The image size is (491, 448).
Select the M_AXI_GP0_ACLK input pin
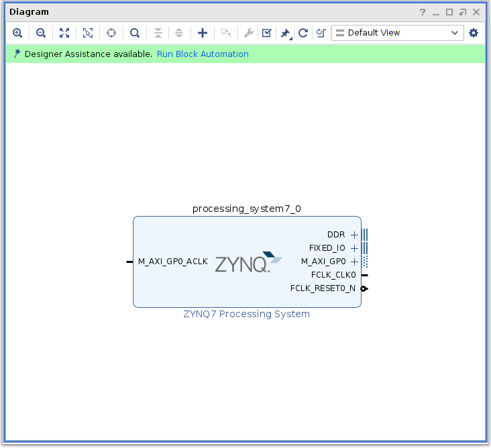(129, 262)
